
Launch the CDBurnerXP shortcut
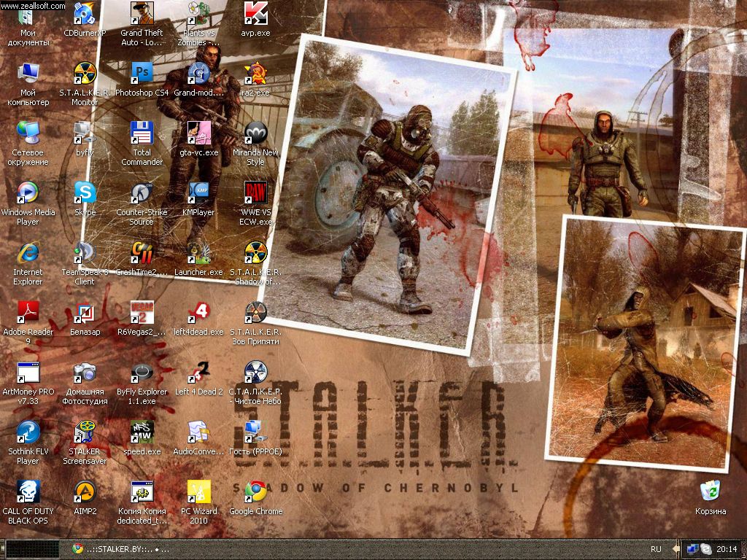click(x=85, y=13)
